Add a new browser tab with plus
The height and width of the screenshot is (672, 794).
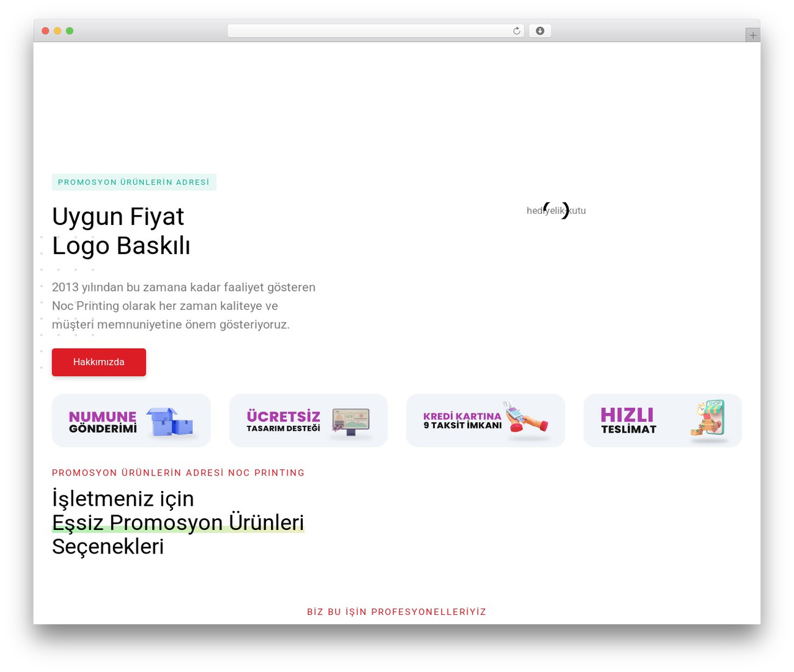click(752, 35)
